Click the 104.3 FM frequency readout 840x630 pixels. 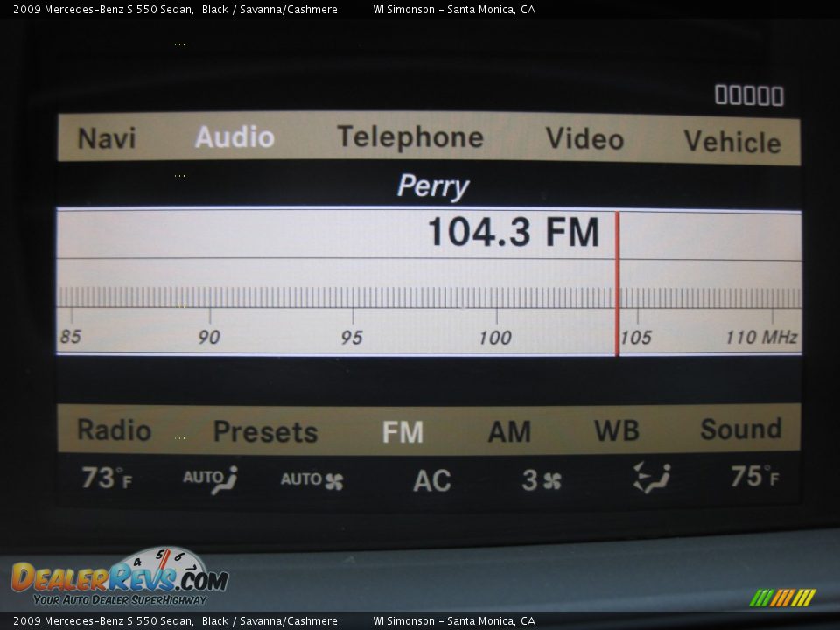[x=514, y=232]
